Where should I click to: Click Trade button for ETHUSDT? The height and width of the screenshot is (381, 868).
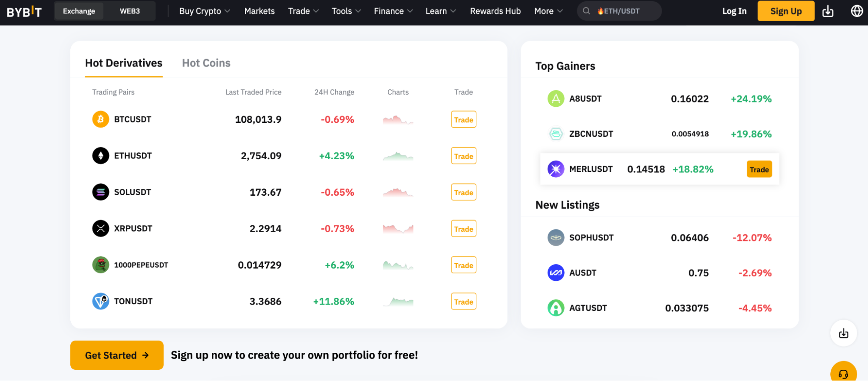tap(463, 156)
